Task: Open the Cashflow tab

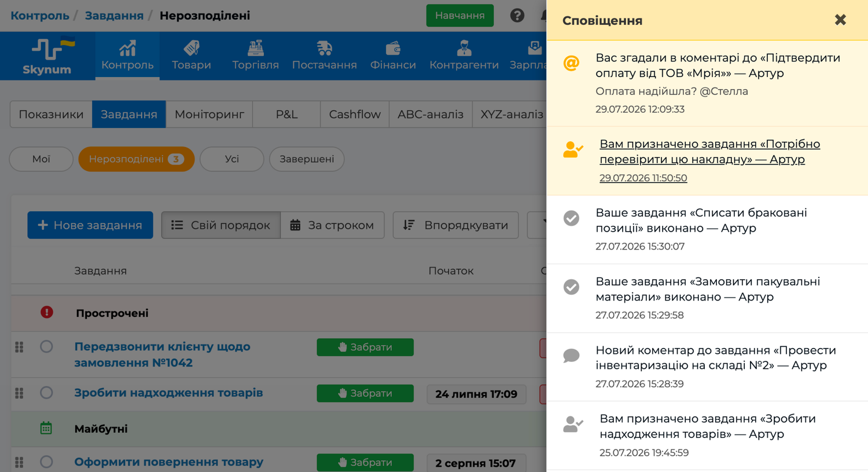Action: coord(355,114)
